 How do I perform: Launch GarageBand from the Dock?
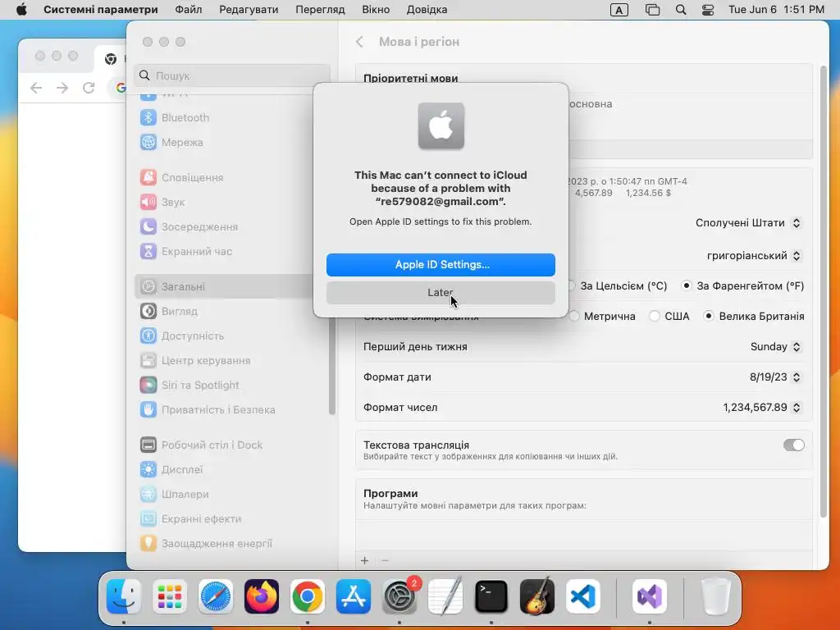pos(537,596)
